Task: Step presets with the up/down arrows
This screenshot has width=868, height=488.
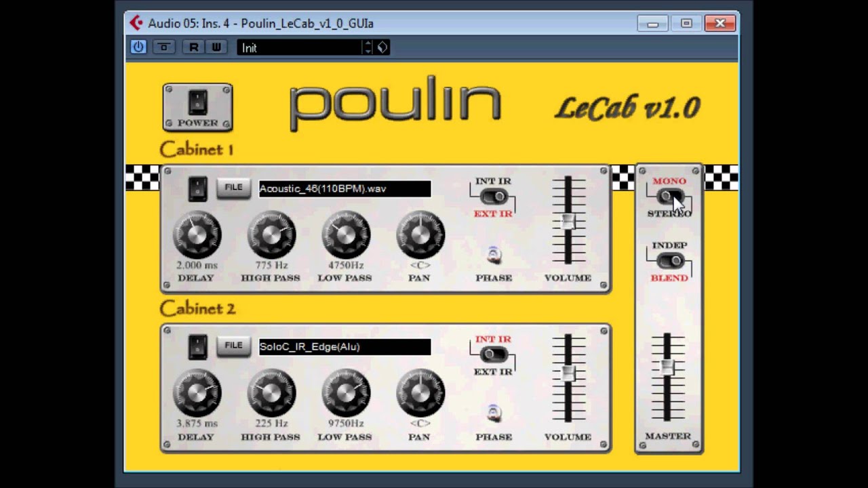Action: (x=368, y=47)
